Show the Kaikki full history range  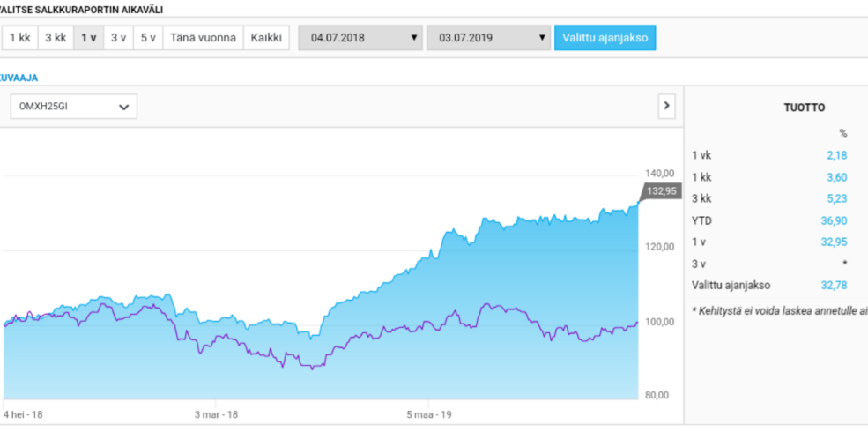pyautogui.click(x=266, y=38)
